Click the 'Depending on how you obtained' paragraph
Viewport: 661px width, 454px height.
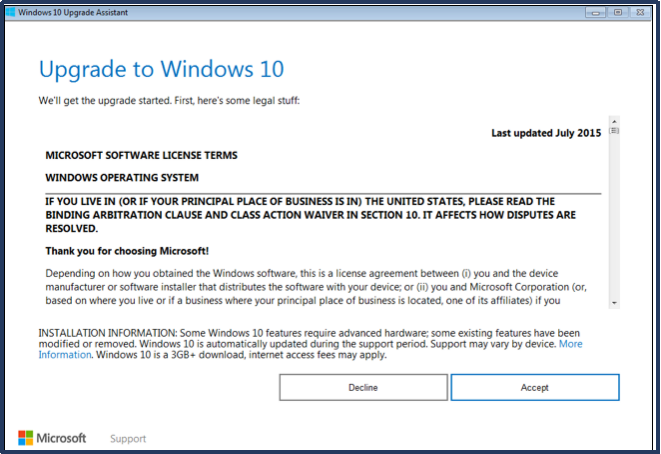(316, 287)
